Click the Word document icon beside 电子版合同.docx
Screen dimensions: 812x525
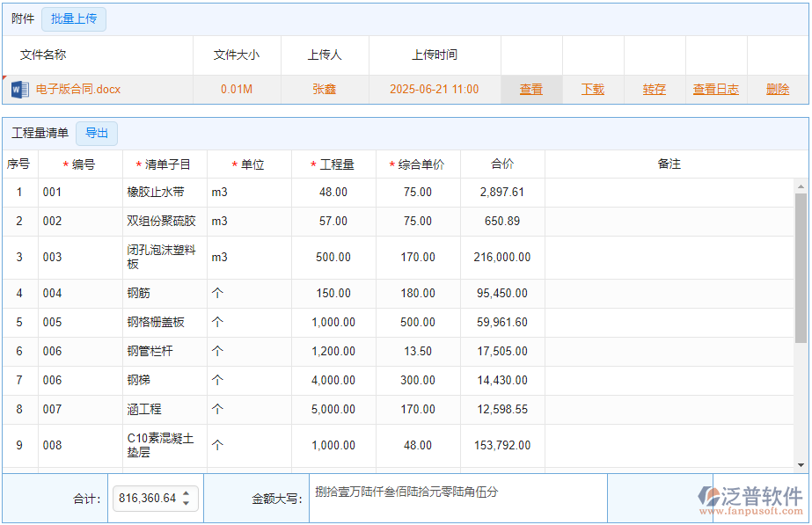coord(18,89)
